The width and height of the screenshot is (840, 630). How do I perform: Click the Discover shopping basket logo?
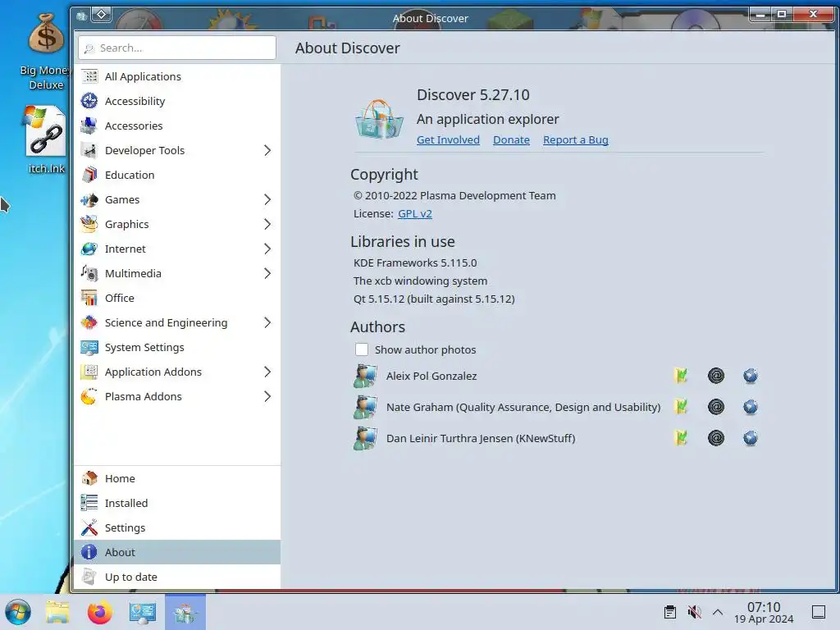pos(379,119)
